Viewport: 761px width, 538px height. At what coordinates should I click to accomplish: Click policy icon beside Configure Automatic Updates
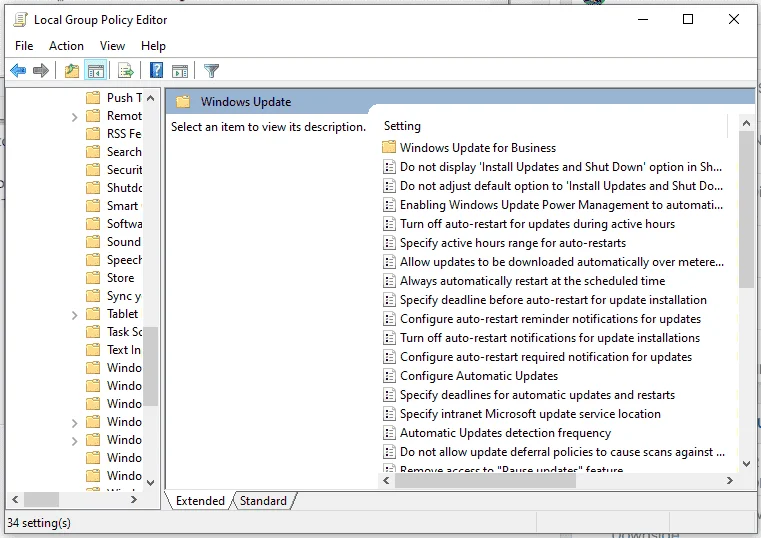389,376
